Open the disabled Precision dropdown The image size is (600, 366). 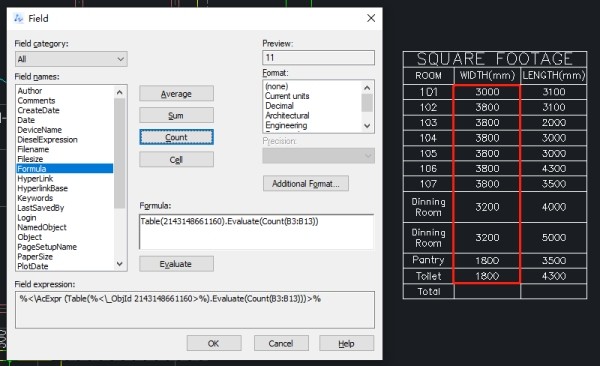318,156
